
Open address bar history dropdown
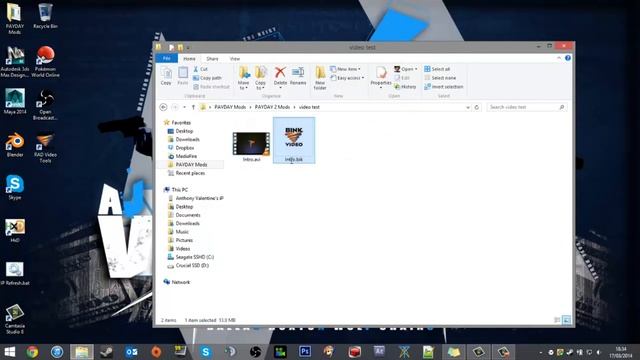[468, 107]
